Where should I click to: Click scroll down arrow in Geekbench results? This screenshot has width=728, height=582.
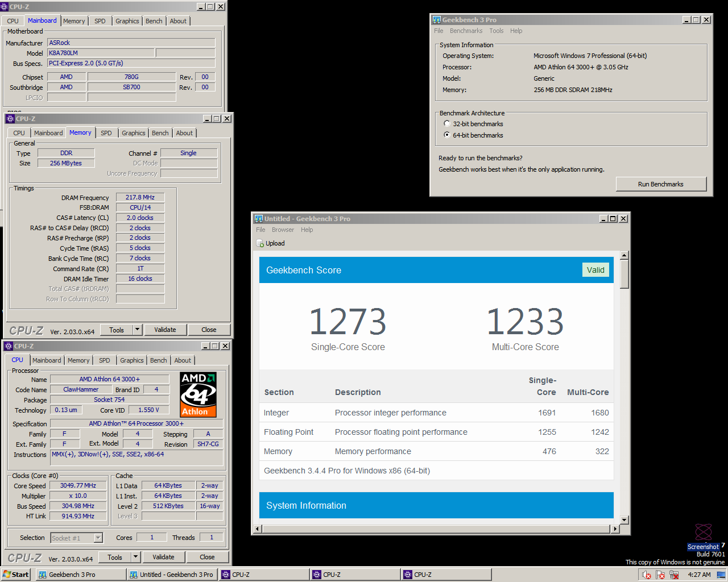(x=624, y=520)
